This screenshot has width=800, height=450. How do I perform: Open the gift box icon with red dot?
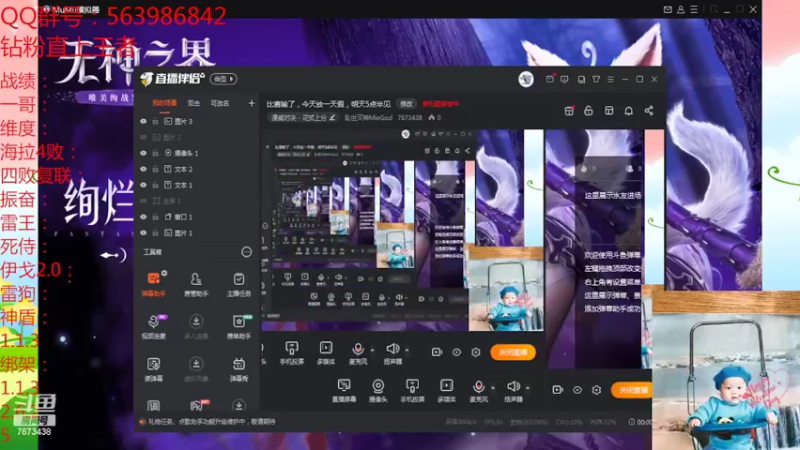coord(569,111)
